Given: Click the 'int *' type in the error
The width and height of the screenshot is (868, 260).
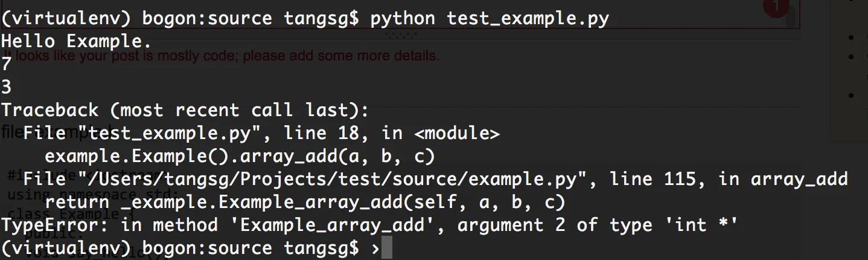Looking at the screenshot, I should point(706,226).
